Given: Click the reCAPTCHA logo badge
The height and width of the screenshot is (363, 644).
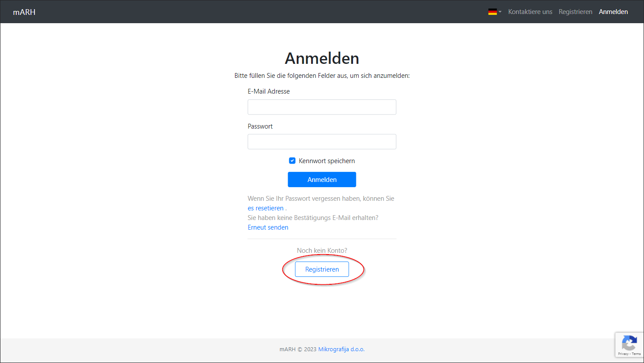Looking at the screenshot, I should coord(629,342).
